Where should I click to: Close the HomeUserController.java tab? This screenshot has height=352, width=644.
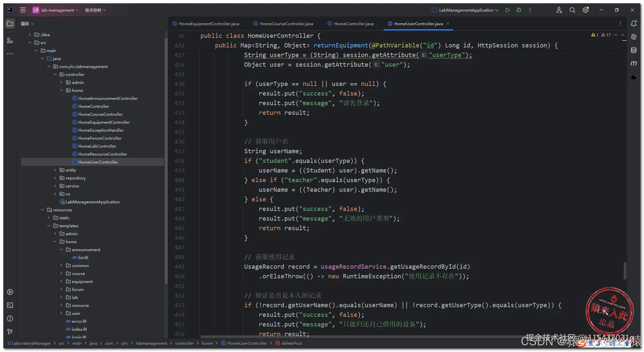pos(448,24)
